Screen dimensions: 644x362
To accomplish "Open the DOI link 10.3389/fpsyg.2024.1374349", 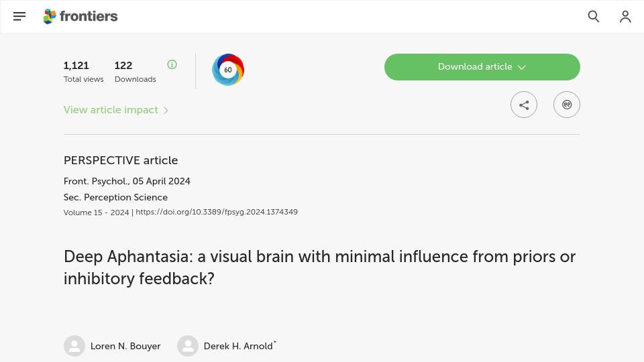I will pyautogui.click(x=217, y=212).
